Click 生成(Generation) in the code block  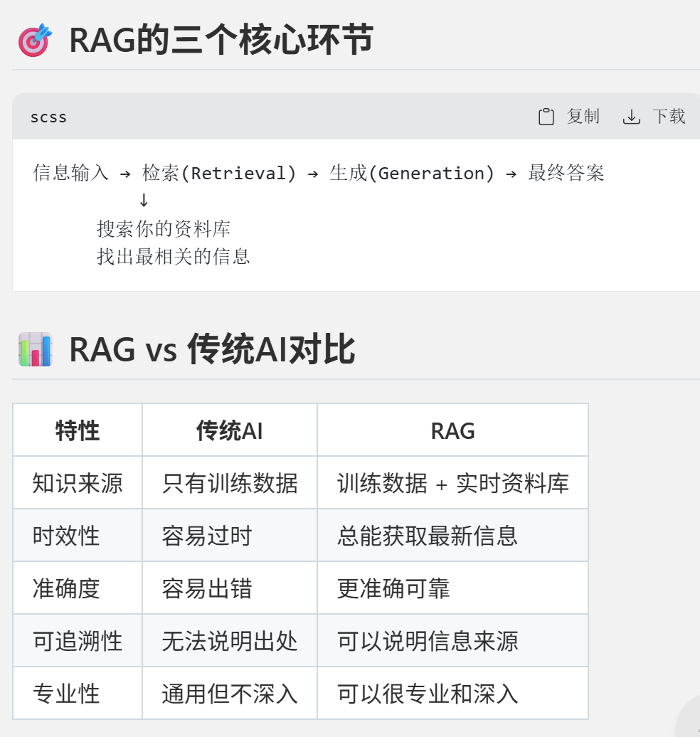pos(412,173)
